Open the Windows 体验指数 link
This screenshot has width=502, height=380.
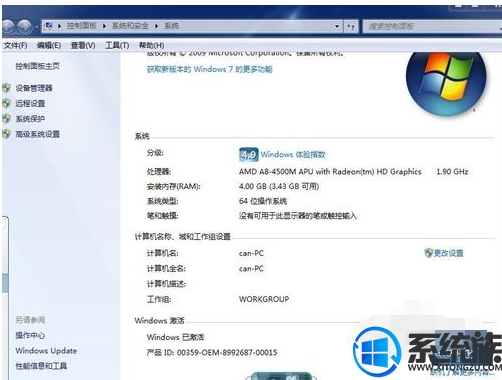pyautogui.click(x=293, y=154)
